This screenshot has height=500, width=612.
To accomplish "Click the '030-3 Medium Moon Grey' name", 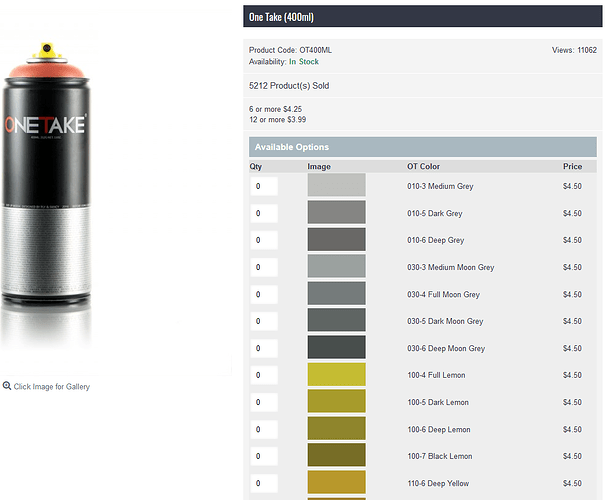I will [451, 267].
